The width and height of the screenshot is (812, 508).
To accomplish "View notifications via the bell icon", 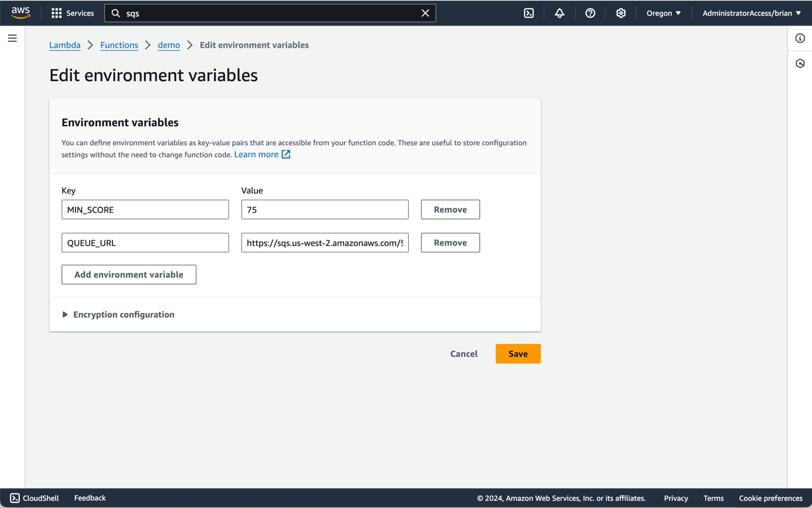I will pyautogui.click(x=559, y=12).
